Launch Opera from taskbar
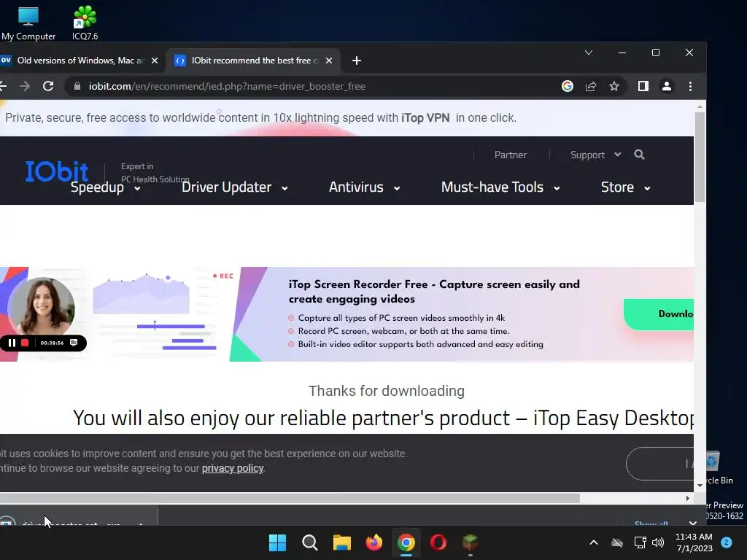Image resolution: width=747 pixels, height=560 pixels. click(438, 542)
